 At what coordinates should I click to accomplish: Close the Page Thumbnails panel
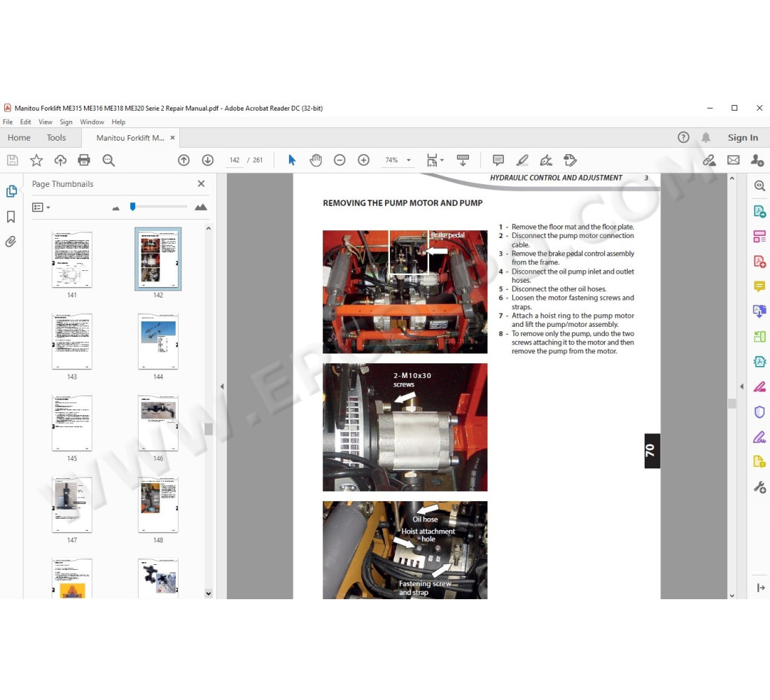click(x=201, y=183)
